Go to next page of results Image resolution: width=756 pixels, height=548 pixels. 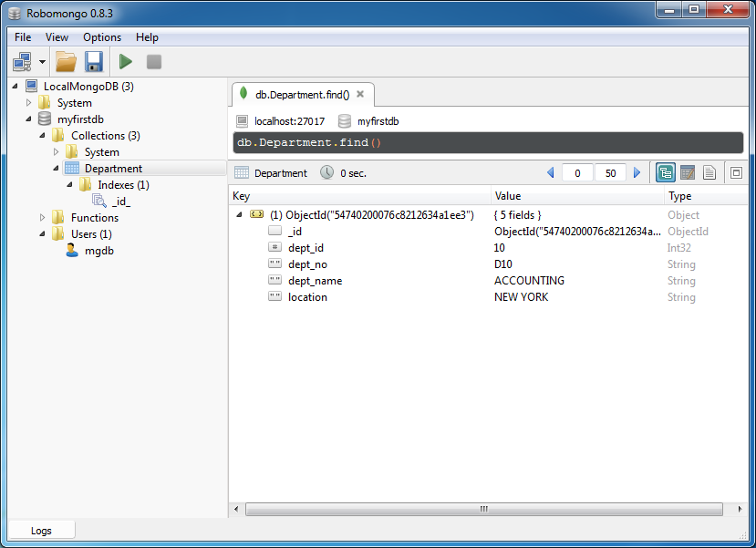637,172
